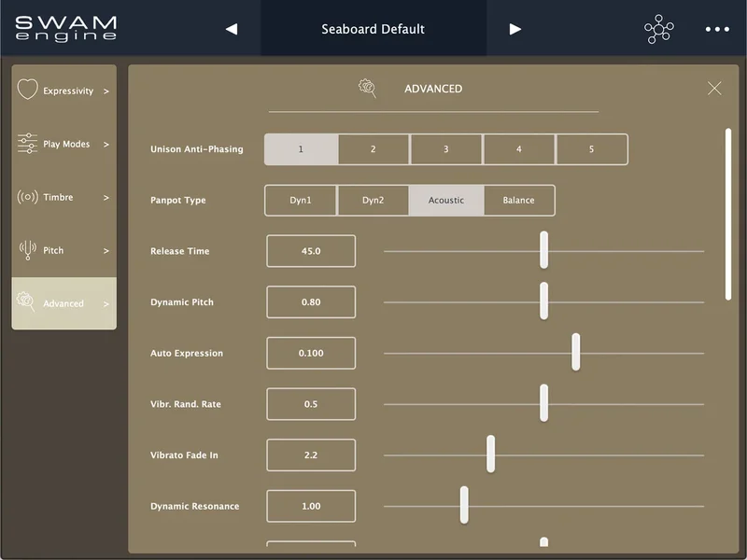Click the Unison Anti-Phasing label

pos(197,149)
